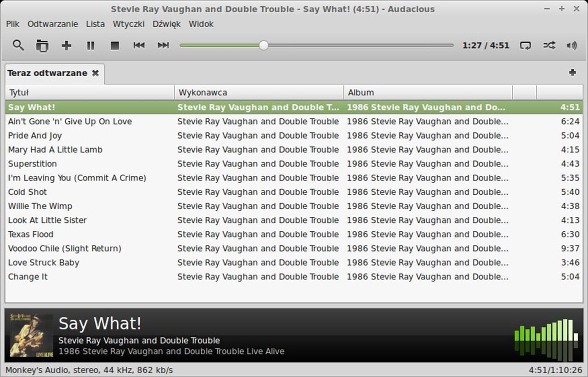Click the Live Alive album name in info panel
This screenshot has height=377, width=588.
tap(171, 352)
